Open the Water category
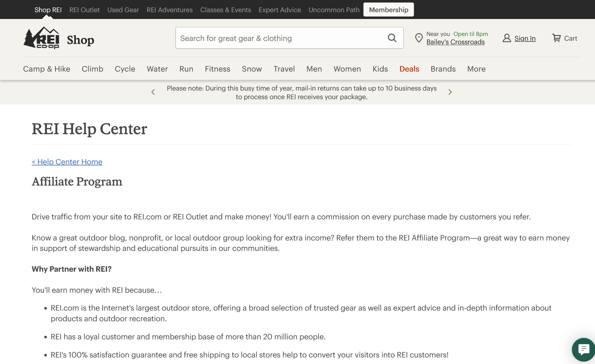This screenshot has width=595, height=364. (157, 69)
